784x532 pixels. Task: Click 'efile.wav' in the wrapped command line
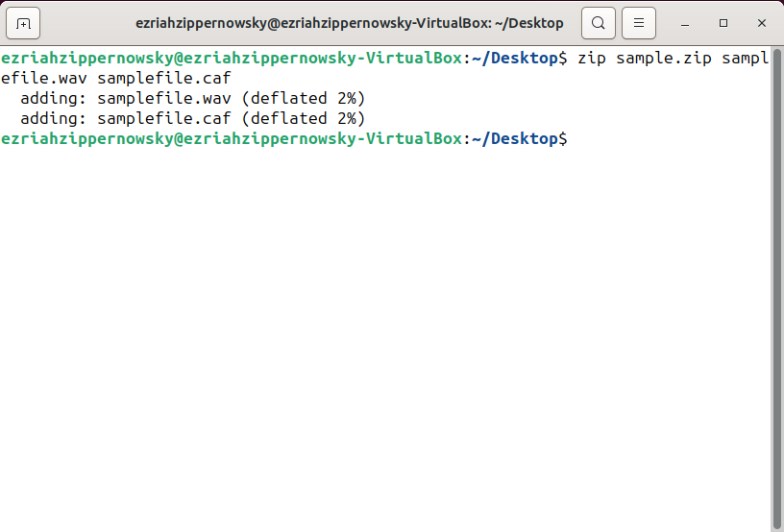[x=43, y=78]
